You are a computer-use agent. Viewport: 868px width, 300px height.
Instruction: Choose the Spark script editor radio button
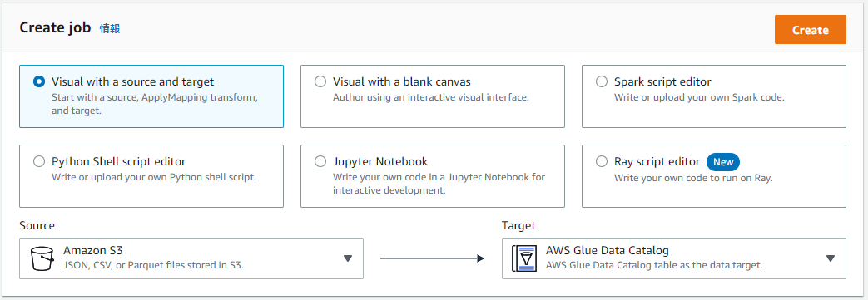point(601,81)
